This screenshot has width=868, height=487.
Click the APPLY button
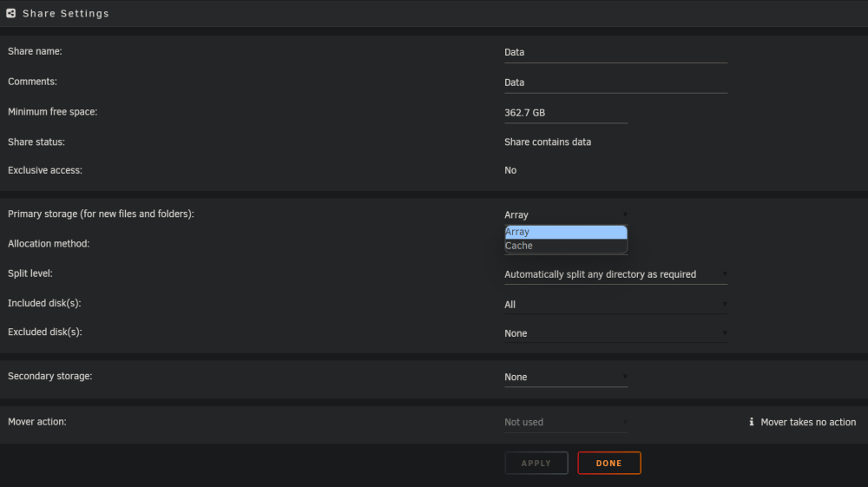536,464
